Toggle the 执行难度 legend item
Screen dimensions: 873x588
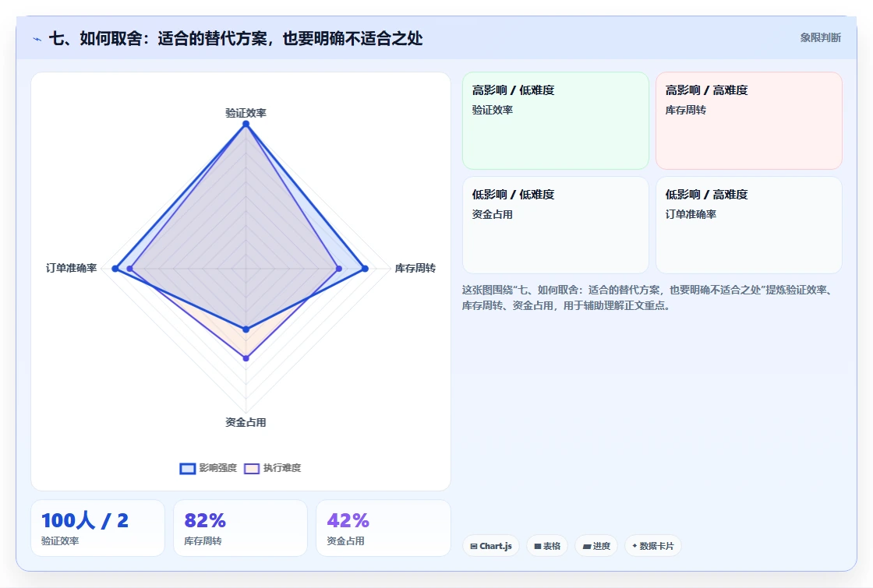[x=273, y=468]
